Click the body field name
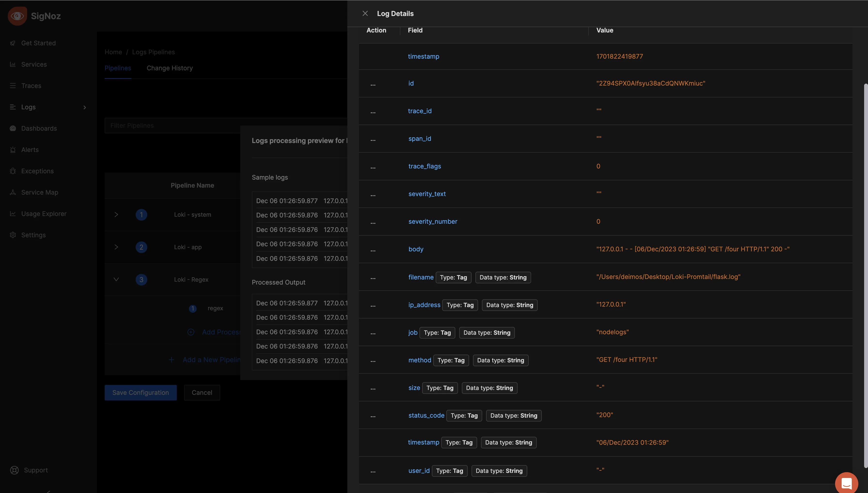This screenshot has width=868, height=493. point(416,249)
